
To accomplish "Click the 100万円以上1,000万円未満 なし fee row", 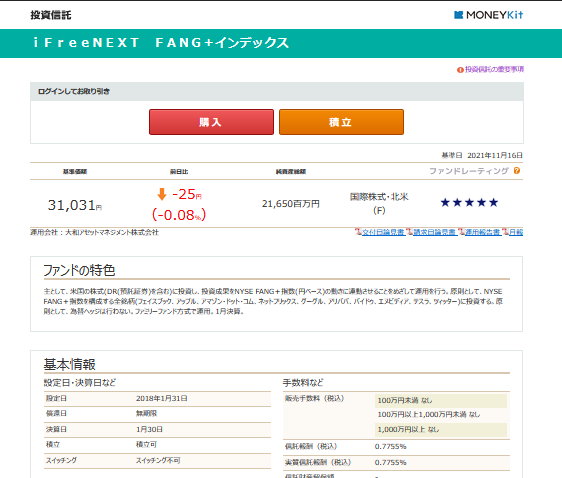I will click(441, 415).
